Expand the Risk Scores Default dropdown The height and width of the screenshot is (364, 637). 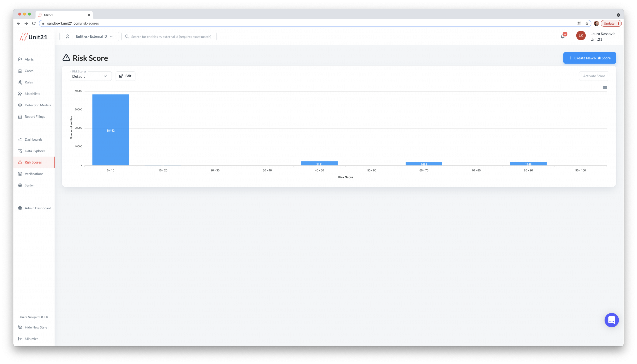[x=90, y=76]
